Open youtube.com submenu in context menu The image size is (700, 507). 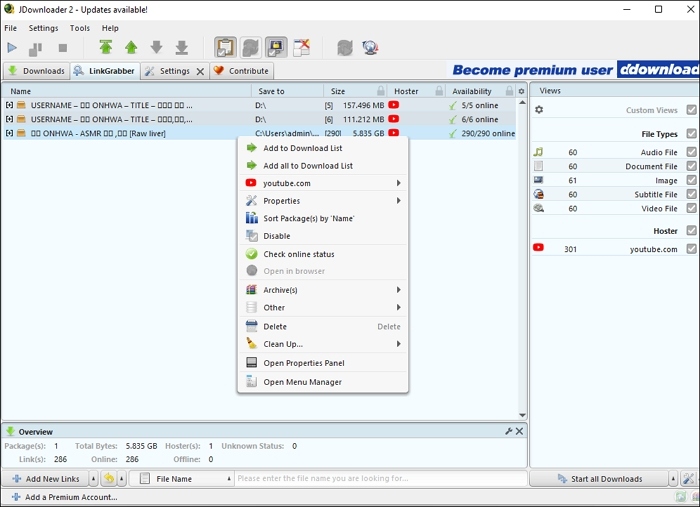point(323,183)
